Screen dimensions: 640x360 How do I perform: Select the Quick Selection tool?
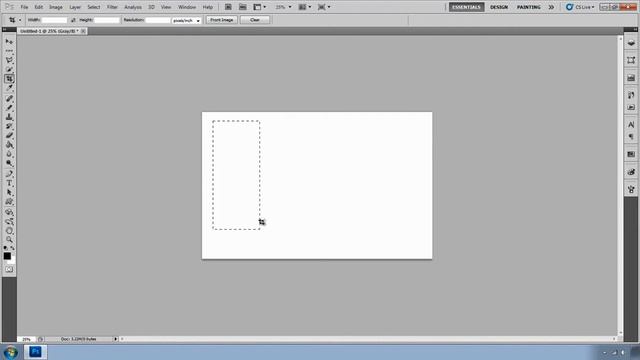point(9,69)
